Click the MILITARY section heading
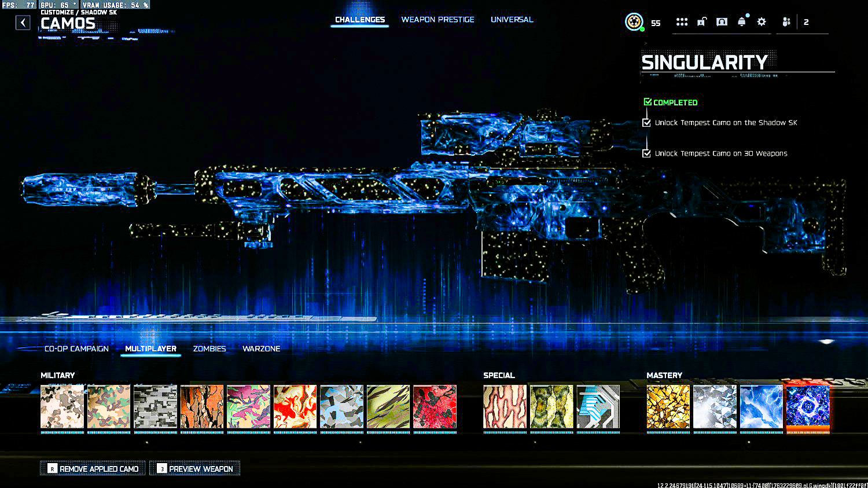This screenshot has height=488, width=868. 58,375
